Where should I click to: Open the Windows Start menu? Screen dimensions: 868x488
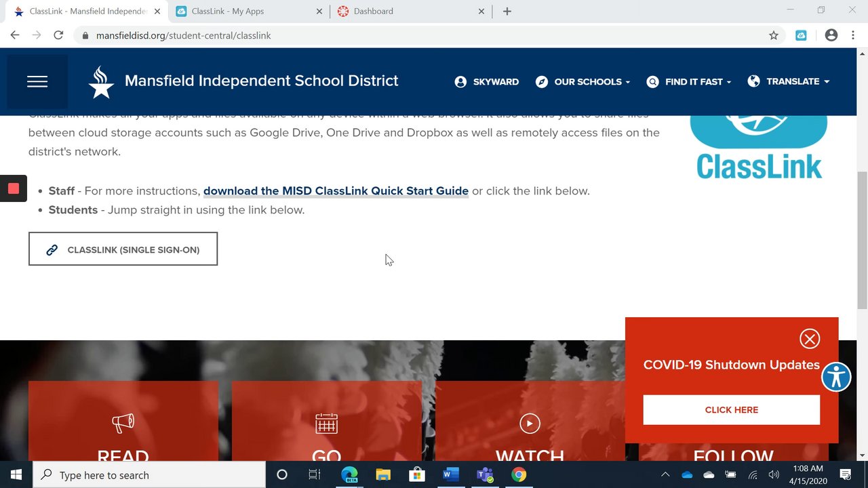tap(16, 475)
